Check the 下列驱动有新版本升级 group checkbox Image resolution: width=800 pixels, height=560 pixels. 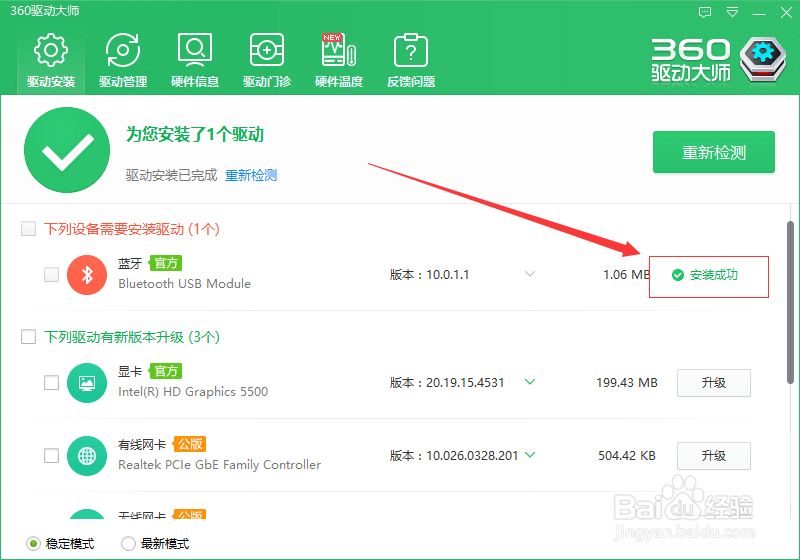click(x=29, y=337)
